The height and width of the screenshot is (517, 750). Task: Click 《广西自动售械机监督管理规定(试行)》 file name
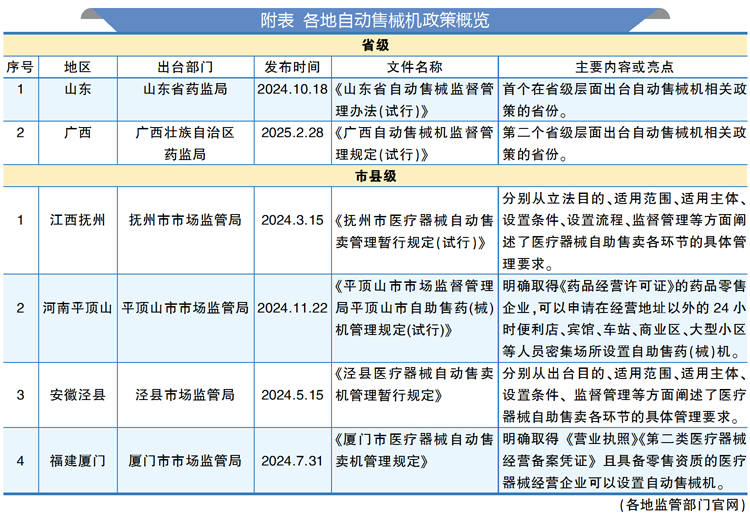(414, 143)
